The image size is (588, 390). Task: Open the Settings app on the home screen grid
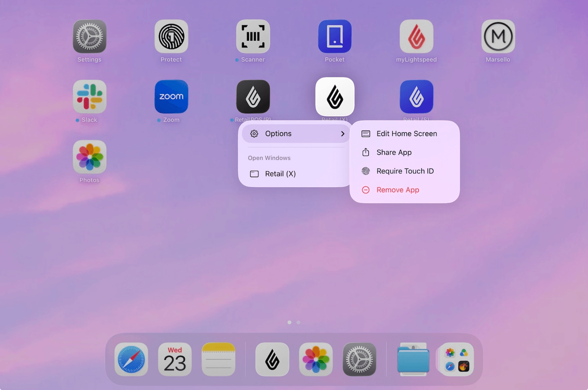click(x=89, y=37)
